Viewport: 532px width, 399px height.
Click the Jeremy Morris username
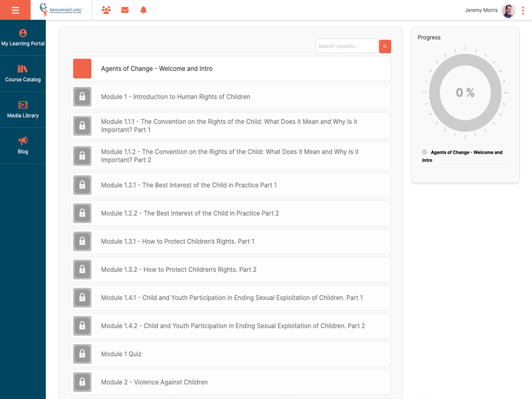pyautogui.click(x=481, y=10)
